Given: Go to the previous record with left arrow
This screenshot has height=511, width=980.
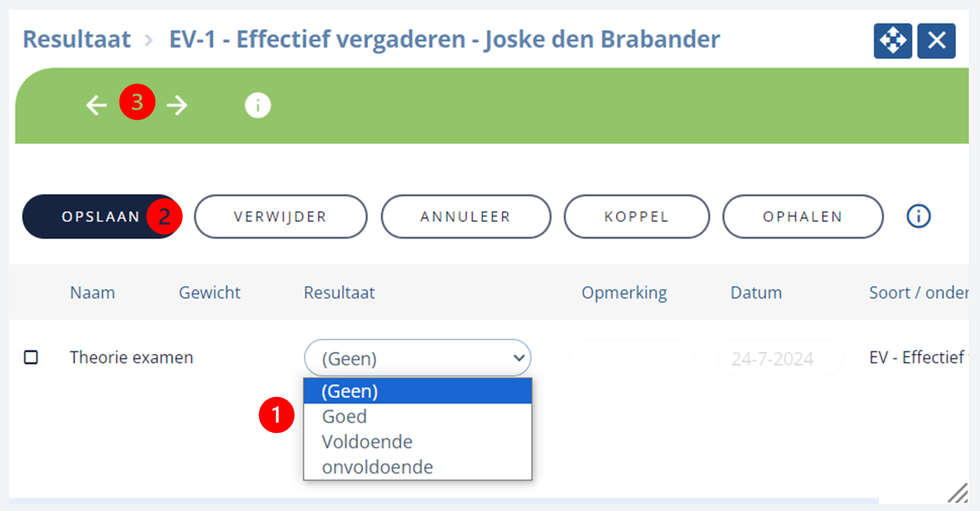Looking at the screenshot, I should (x=96, y=105).
